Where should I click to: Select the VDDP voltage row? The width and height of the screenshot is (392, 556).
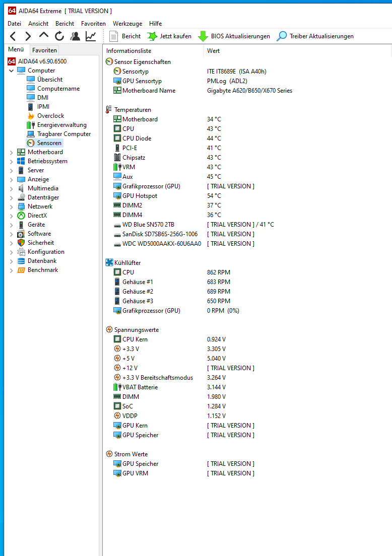coord(247,416)
